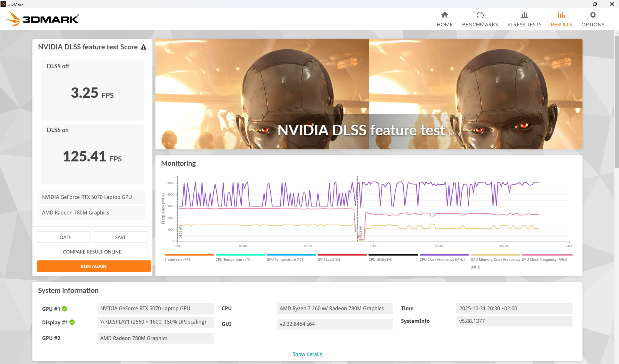Expand system information with Show details
This screenshot has width=619, height=364.
[307, 354]
